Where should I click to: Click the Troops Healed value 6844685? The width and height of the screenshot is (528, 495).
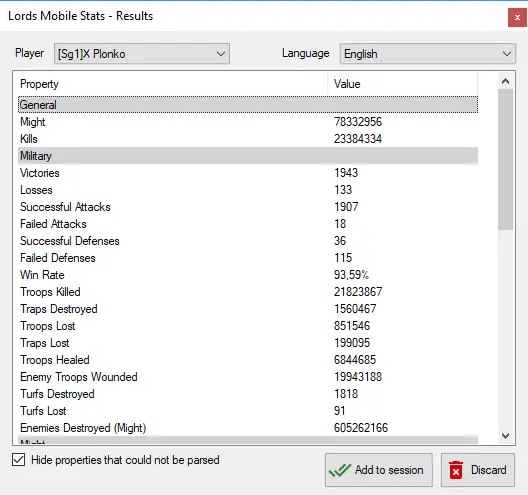point(355,360)
